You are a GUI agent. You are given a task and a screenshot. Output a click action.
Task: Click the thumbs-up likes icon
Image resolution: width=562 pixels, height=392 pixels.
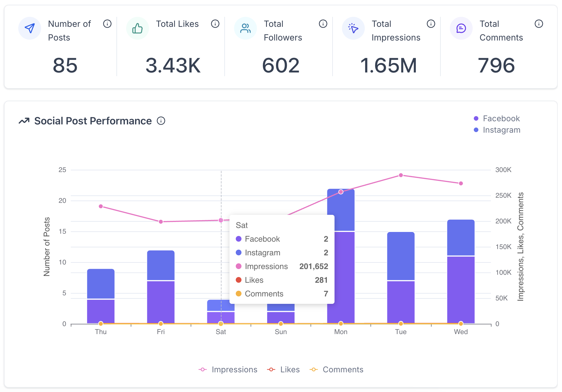coord(138,28)
